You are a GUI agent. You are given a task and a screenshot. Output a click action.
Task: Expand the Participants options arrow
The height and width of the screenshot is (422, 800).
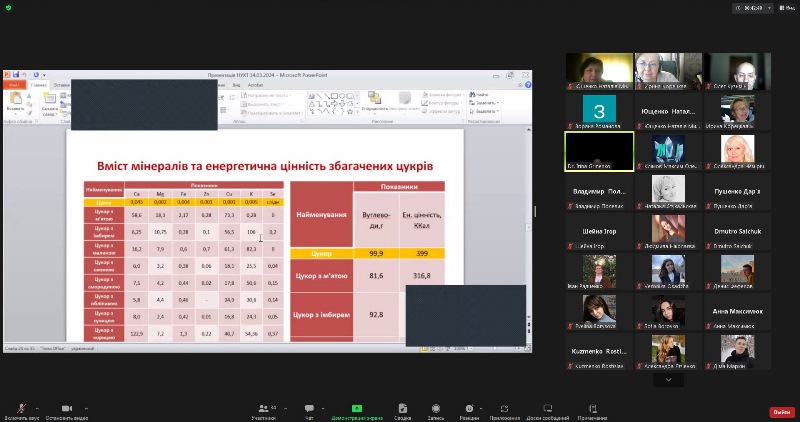pyautogui.click(x=285, y=408)
